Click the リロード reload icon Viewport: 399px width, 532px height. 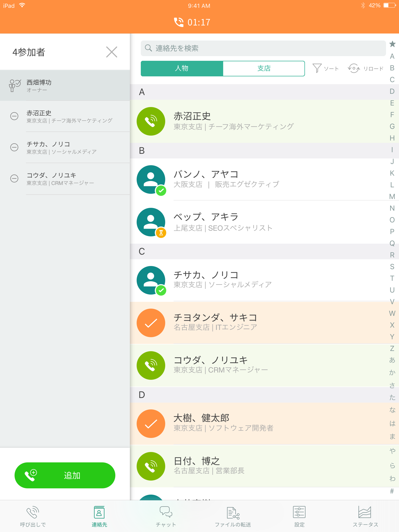pos(354,69)
